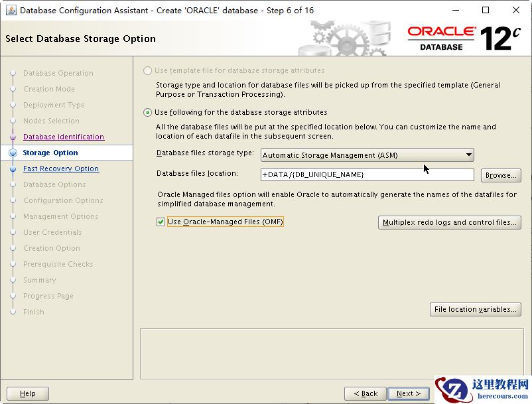Click Prerequisite Checks step label
This screenshot has width=532, height=404.
click(58, 264)
